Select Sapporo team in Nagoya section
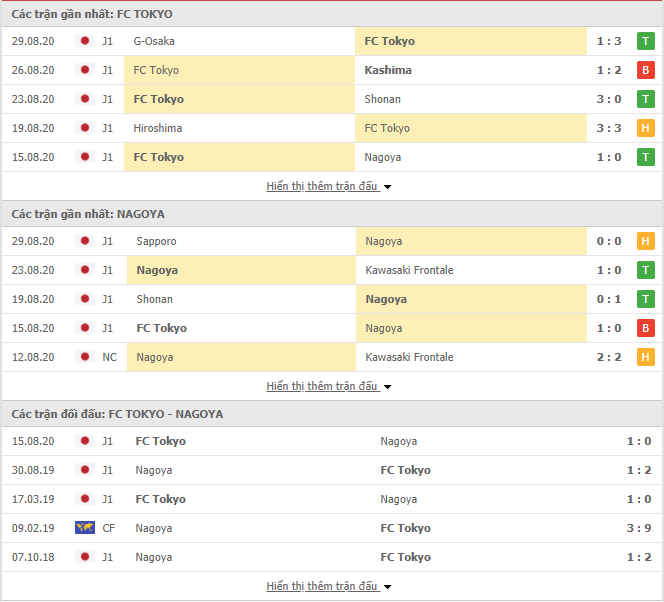 pos(156,241)
